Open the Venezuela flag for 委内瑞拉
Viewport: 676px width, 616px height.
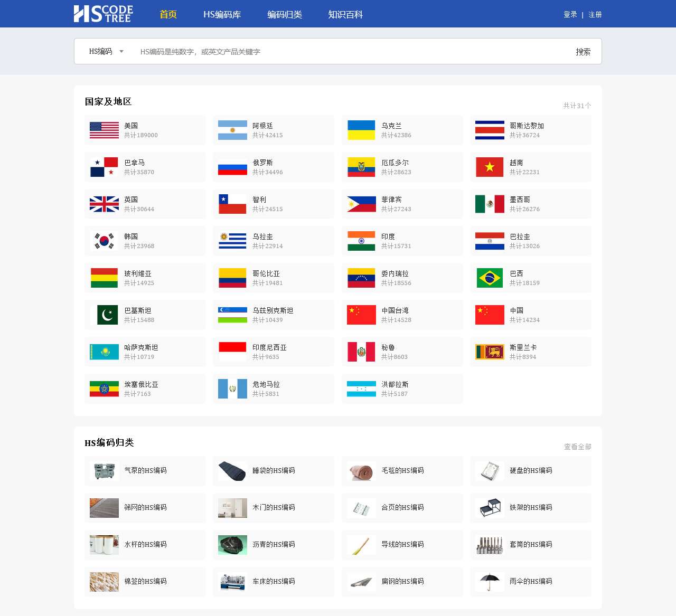[361, 278]
